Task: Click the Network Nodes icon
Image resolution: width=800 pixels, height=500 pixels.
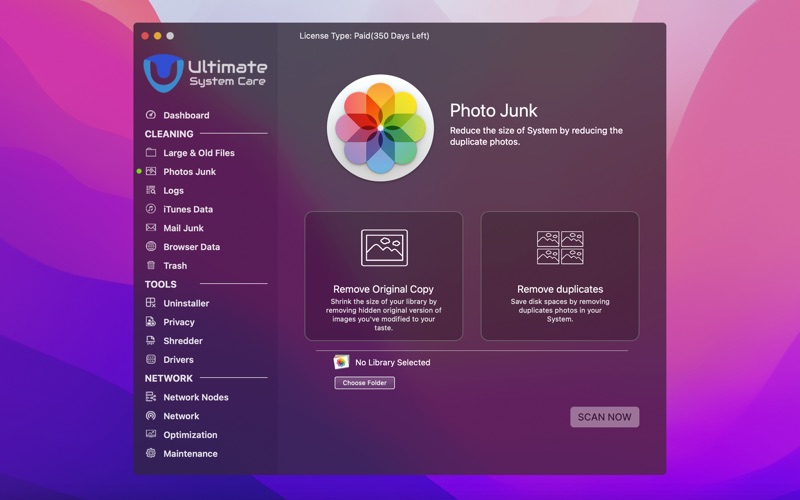Action: click(x=151, y=396)
